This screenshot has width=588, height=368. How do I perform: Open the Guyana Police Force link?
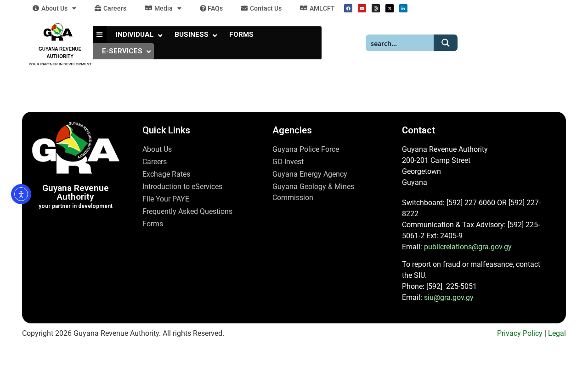(x=305, y=149)
